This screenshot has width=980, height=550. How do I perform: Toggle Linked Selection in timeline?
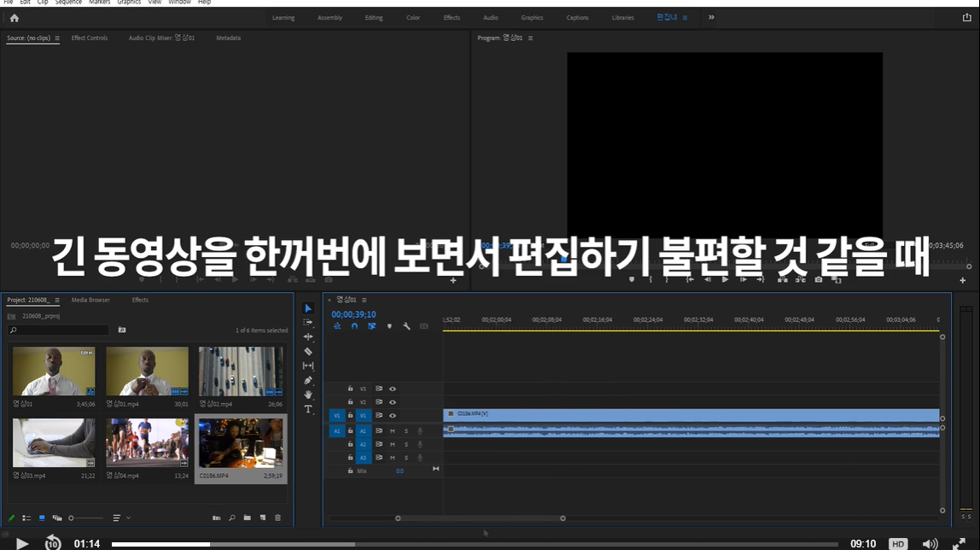[x=372, y=326]
